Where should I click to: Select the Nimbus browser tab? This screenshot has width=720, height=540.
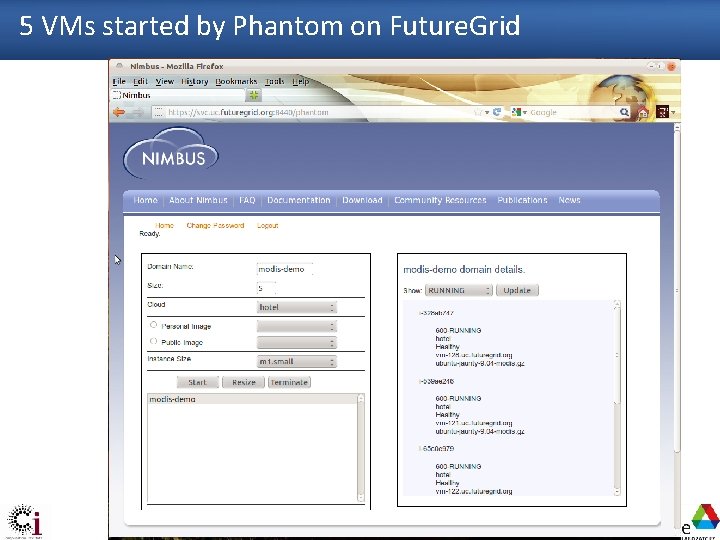(179, 95)
